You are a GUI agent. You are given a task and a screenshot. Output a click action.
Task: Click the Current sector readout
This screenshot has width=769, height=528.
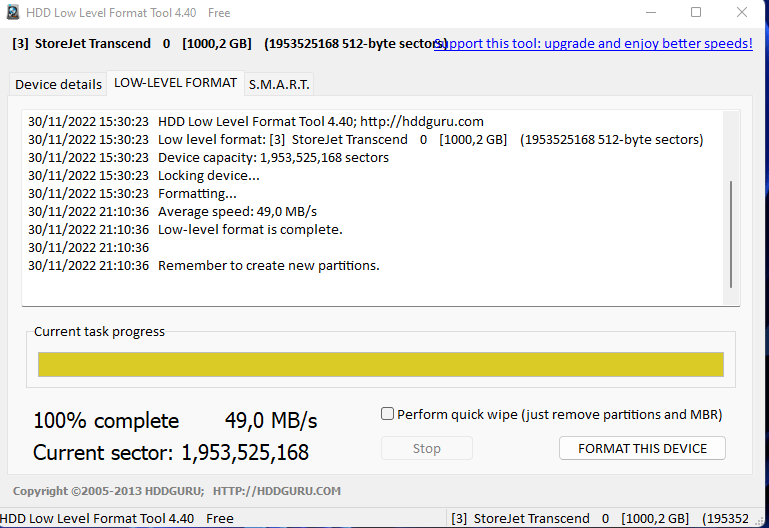[x=171, y=452]
